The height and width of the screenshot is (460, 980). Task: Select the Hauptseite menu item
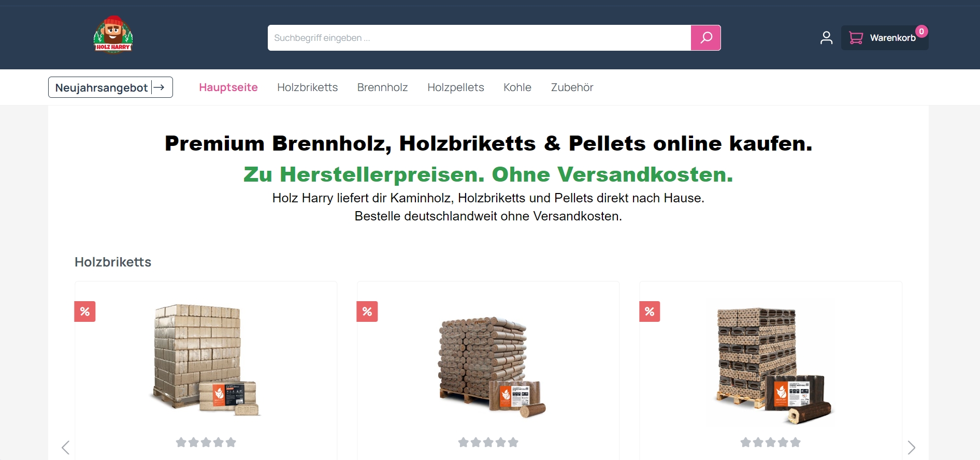(x=228, y=87)
